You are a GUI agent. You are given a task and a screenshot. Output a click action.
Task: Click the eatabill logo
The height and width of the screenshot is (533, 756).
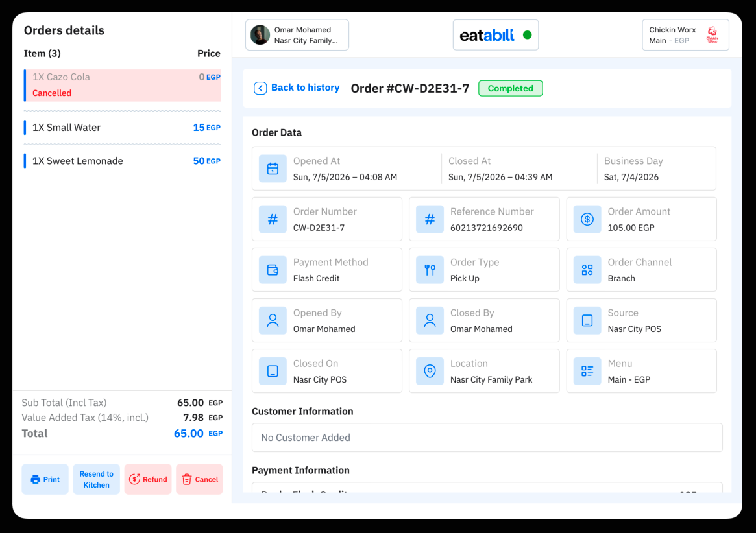click(487, 35)
